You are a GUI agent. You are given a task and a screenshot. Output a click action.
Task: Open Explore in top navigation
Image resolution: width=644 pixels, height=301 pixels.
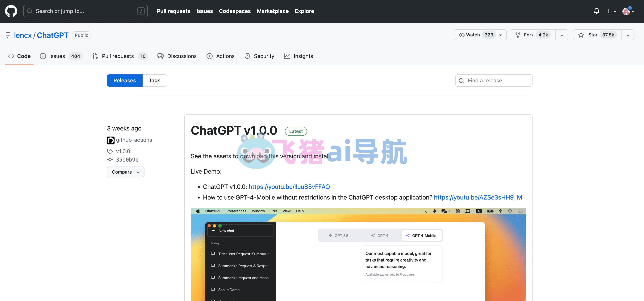pyautogui.click(x=304, y=11)
